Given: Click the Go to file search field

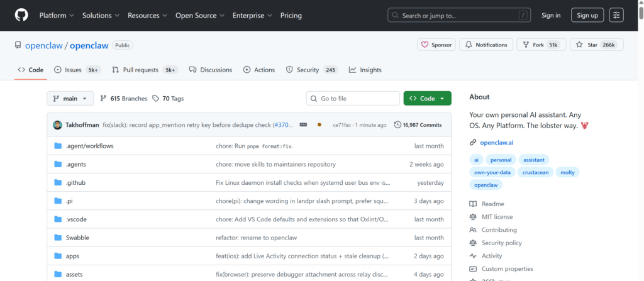Looking at the screenshot, I should coord(353,98).
